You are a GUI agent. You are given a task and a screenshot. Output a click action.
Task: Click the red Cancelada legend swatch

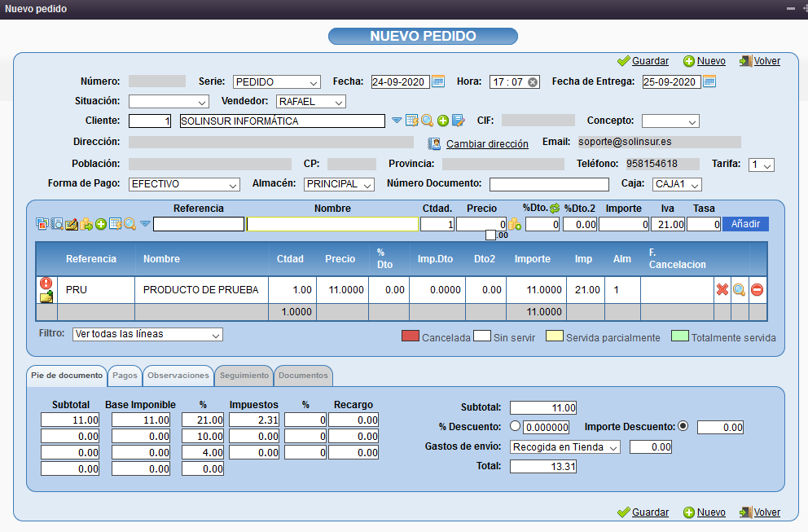411,336
